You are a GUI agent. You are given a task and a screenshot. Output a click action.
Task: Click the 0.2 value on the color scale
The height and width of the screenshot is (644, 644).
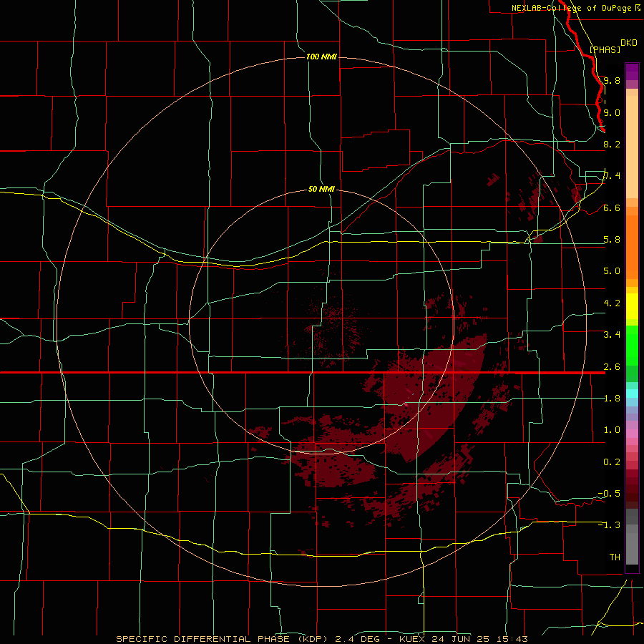(612, 462)
